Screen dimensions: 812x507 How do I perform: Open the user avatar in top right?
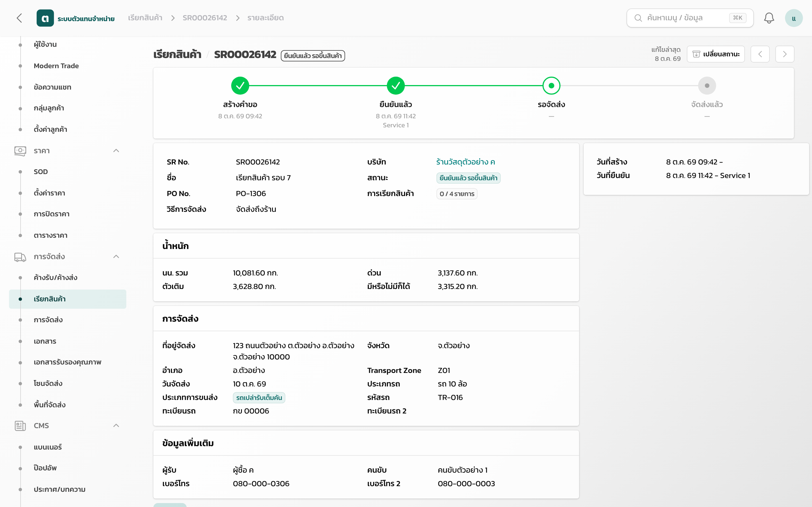(x=794, y=18)
